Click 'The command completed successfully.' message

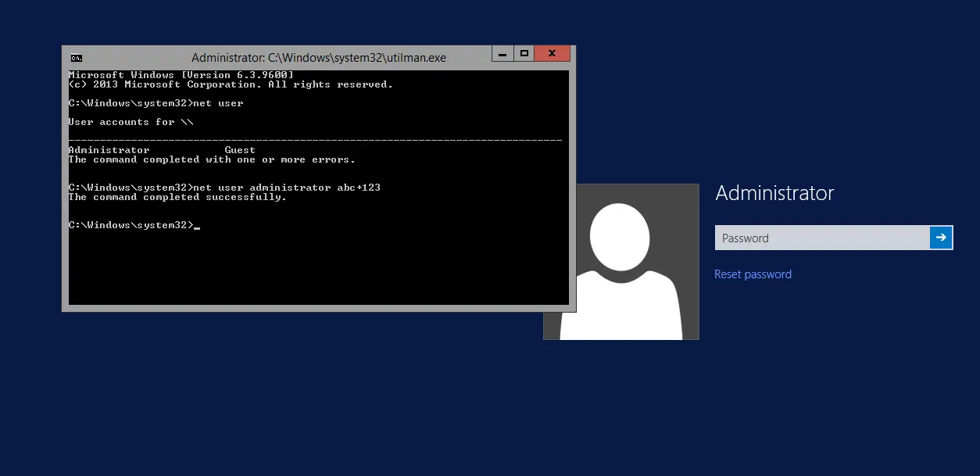pyautogui.click(x=177, y=197)
